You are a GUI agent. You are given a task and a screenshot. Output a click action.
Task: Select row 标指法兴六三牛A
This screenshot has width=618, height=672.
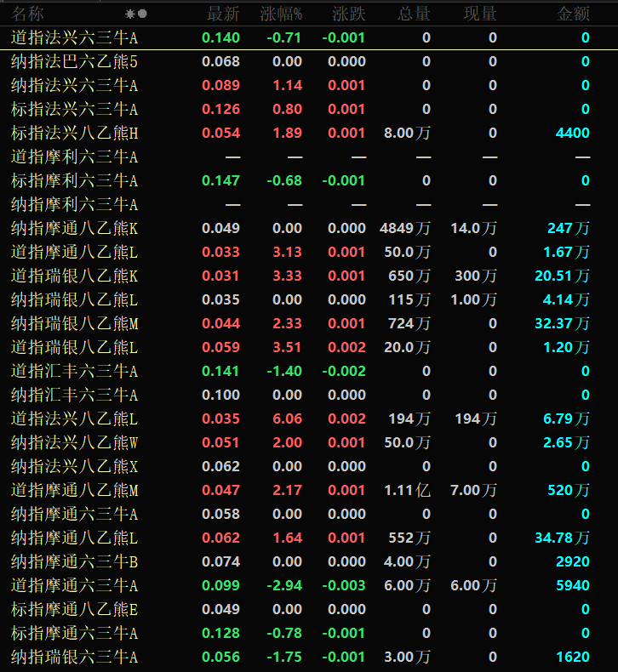(x=309, y=109)
